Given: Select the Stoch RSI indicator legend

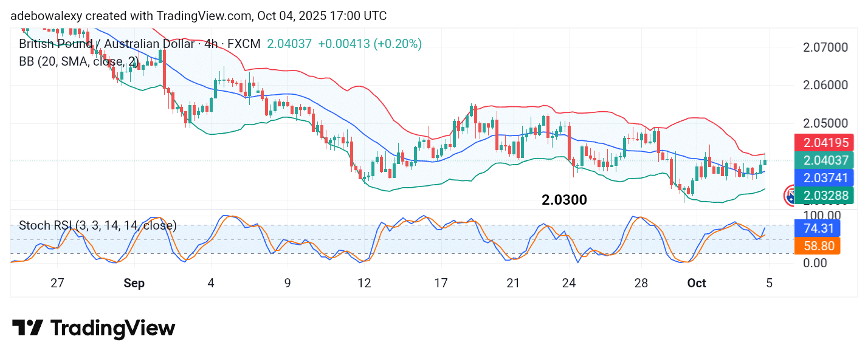Looking at the screenshot, I should coord(98,226).
